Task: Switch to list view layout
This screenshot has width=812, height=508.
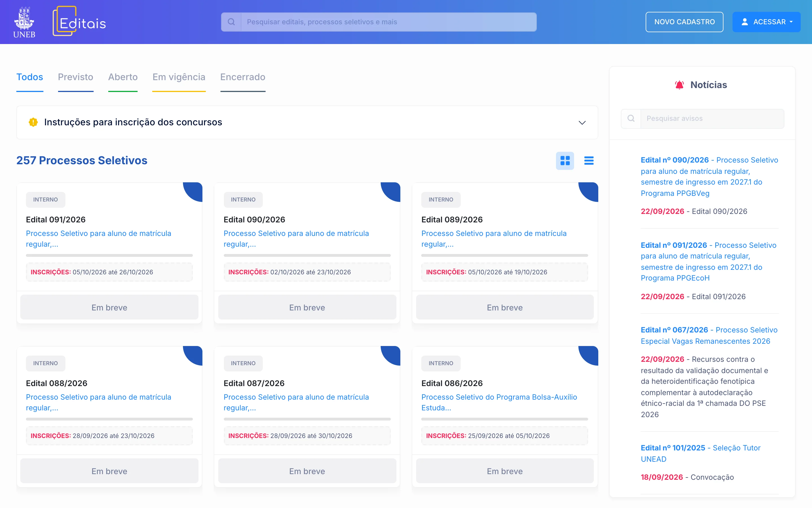Action: [x=588, y=161]
